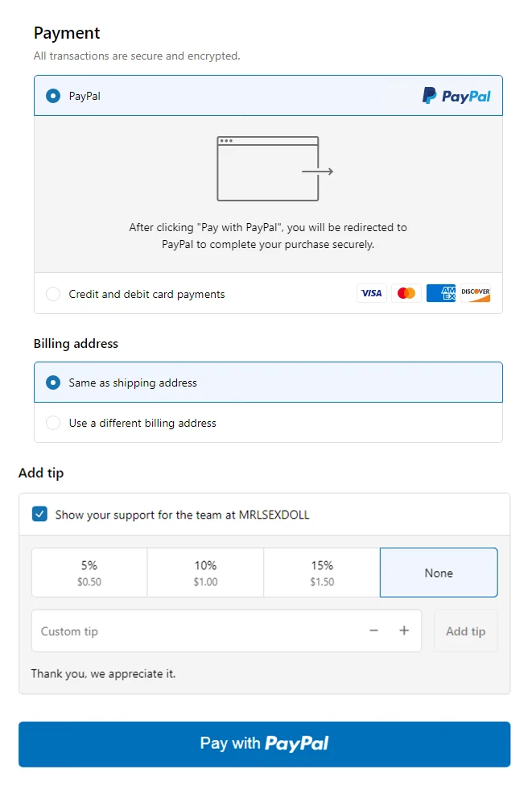
Task: Select the 10% tip option
Action: (205, 573)
